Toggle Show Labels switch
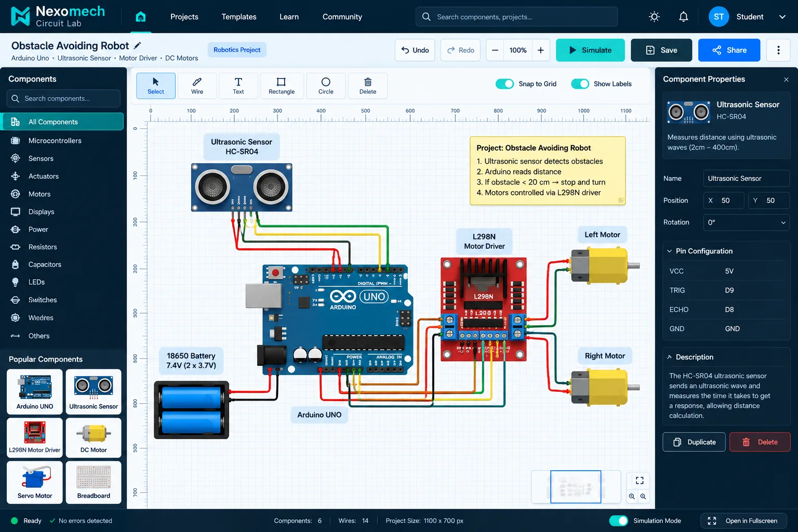The height and width of the screenshot is (532, 798). click(x=580, y=84)
